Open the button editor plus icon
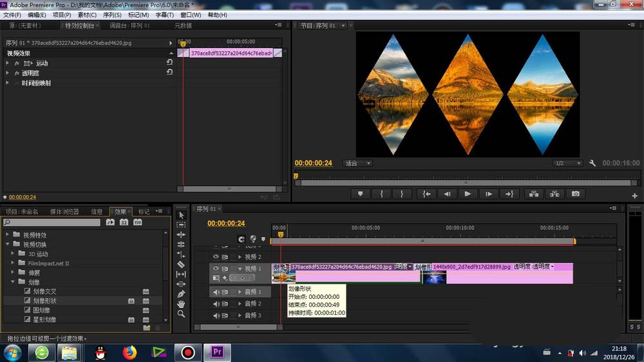644x362 pixels. click(634, 196)
